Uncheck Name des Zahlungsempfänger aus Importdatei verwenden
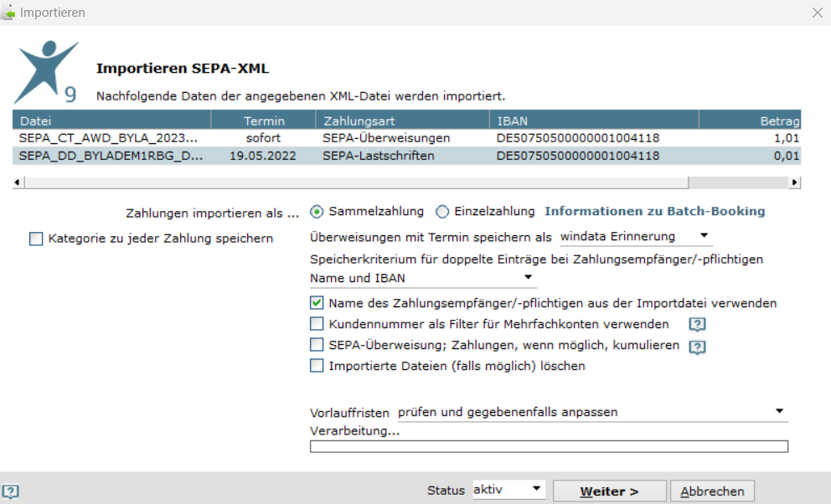831x504 pixels. coord(317,303)
